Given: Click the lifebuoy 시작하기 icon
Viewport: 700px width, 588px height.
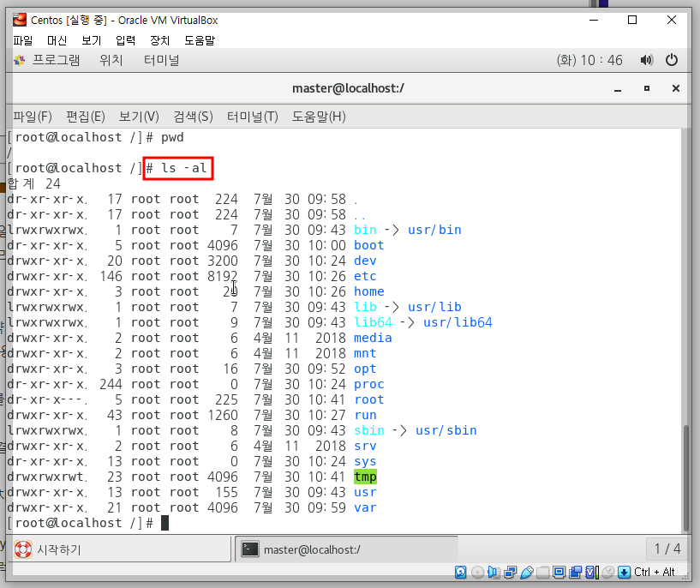Looking at the screenshot, I should tap(23, 549).
